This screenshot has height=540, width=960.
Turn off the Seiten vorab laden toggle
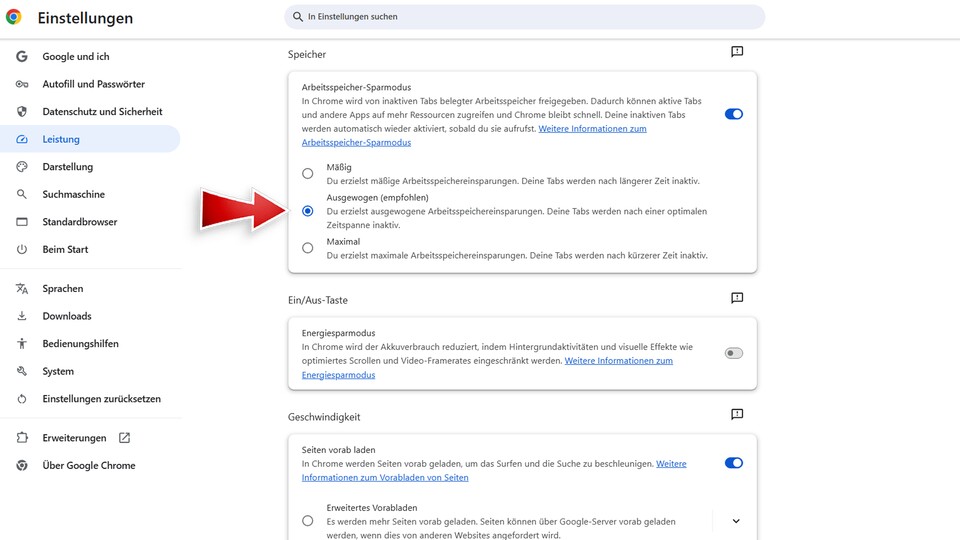pos(733,463)
